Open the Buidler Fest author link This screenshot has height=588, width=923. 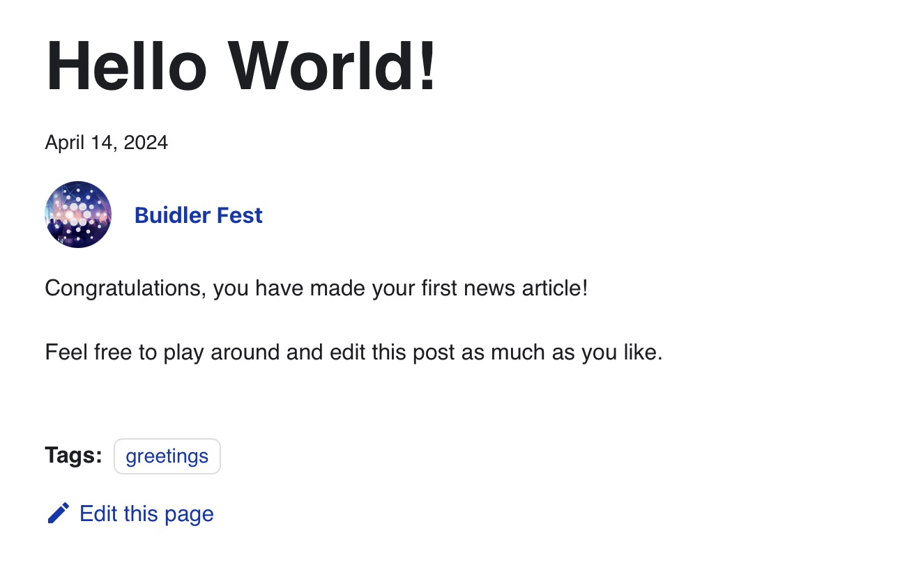tap(198, 215)
